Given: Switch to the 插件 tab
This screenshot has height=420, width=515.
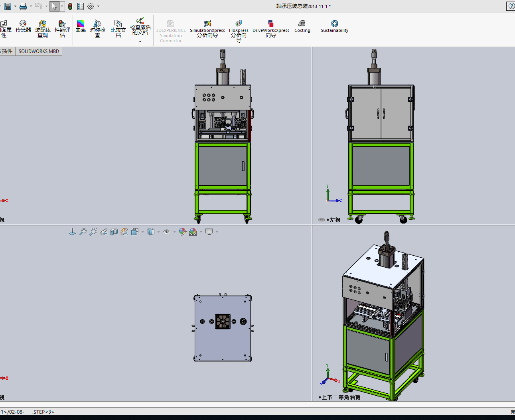Looking at the screenshot, I should click(x=7, y=51).
